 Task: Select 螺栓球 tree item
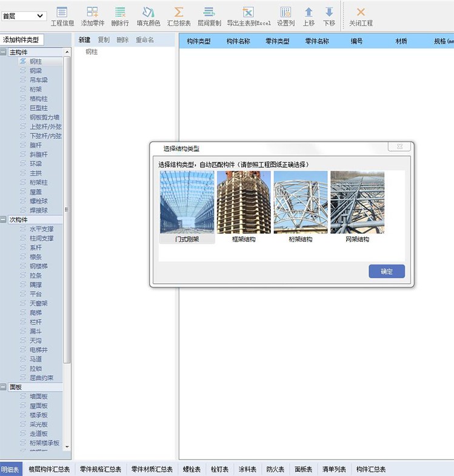(39, 201)
